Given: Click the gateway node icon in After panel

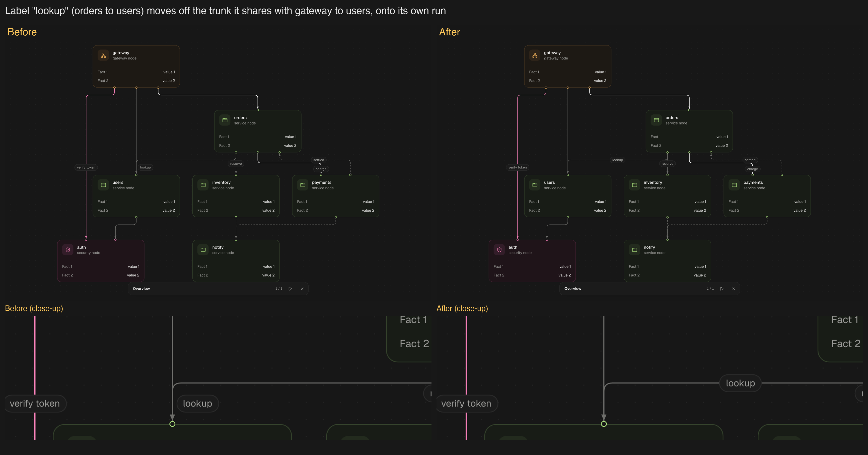Looking at the screenshot, I should 535,55.
